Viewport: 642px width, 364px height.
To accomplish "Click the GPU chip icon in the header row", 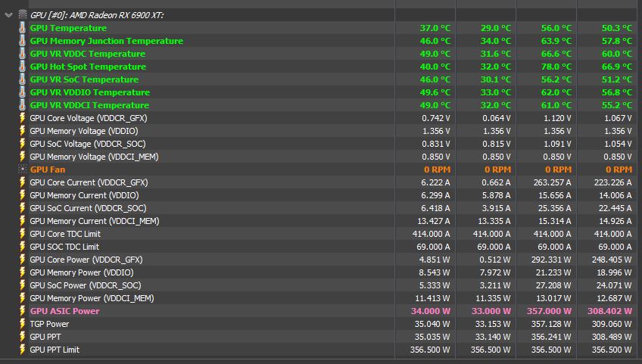I will (23, 14).
